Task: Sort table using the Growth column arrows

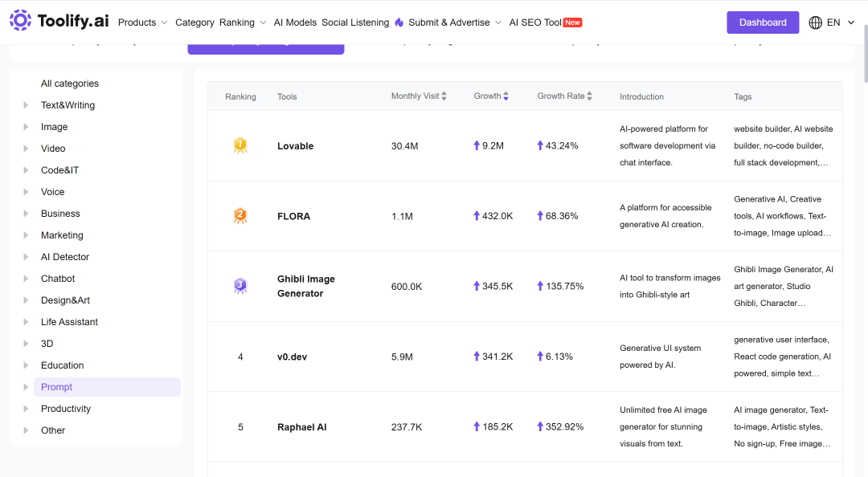Action: 506,96
